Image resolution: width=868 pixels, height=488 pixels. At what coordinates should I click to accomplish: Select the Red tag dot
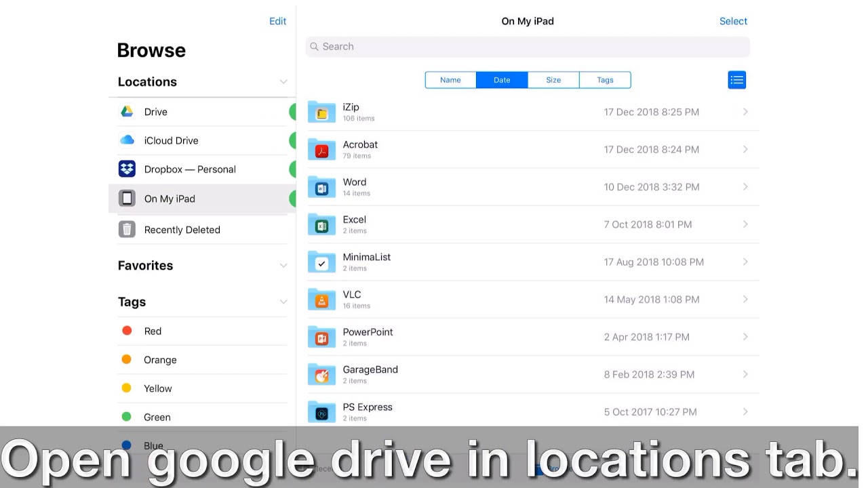point(127,331)
